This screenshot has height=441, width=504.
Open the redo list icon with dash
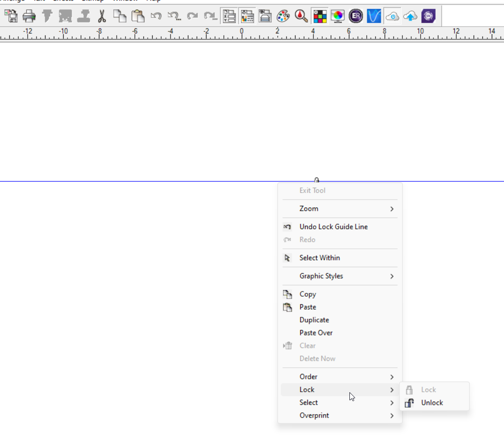pyautogui.click(x=210, y=16)
